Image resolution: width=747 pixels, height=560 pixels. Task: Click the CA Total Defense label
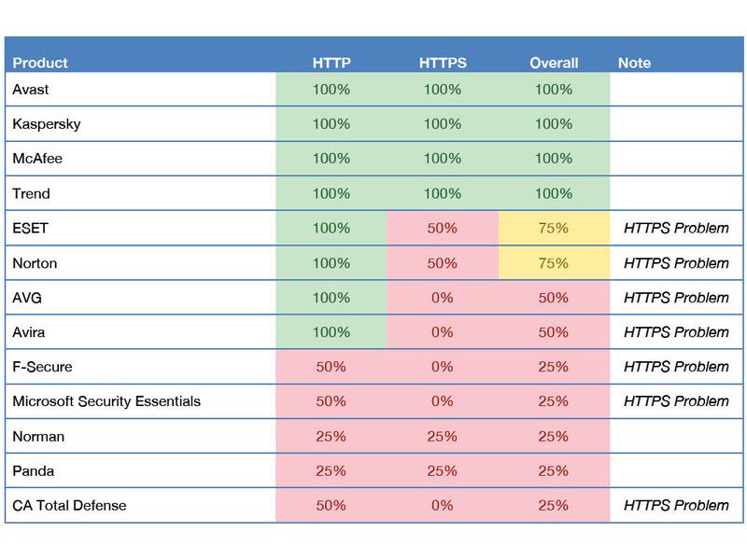[x=69, y=505]
